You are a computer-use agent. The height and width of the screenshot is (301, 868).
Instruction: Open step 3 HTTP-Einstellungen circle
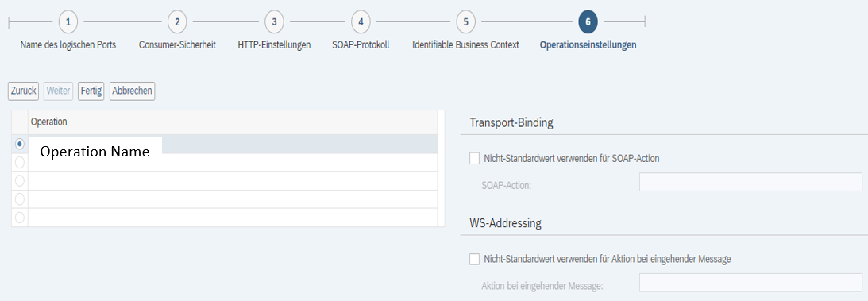274,22
